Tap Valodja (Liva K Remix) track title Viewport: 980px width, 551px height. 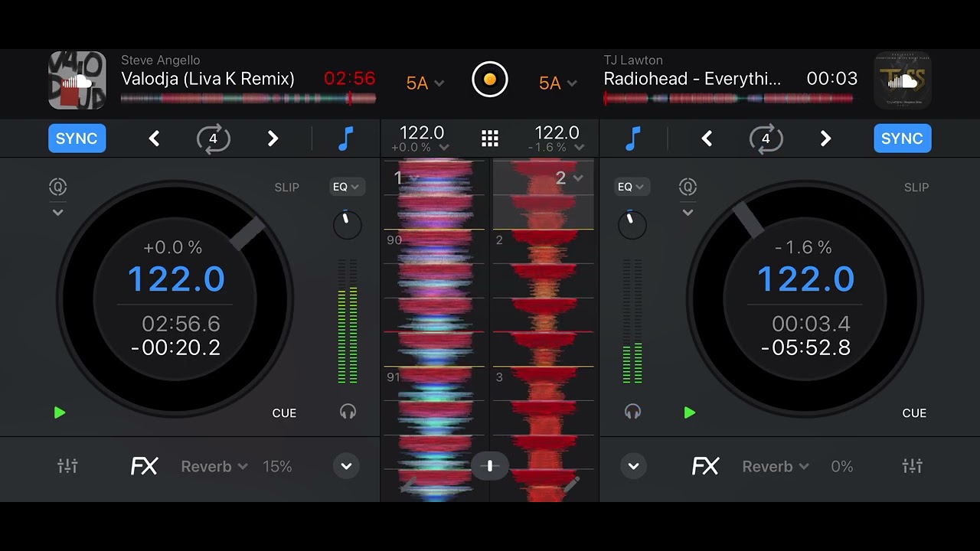pyautogui.click(x=207, y=79)
